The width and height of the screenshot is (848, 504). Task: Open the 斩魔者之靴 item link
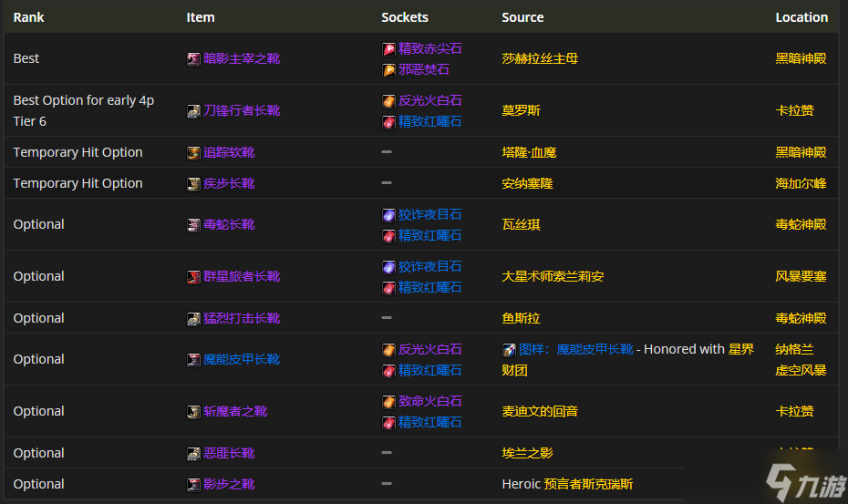tap(235, 411)
